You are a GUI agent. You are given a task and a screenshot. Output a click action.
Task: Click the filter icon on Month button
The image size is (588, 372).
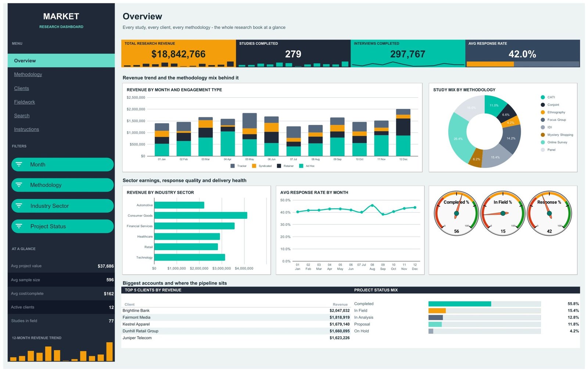19,165
